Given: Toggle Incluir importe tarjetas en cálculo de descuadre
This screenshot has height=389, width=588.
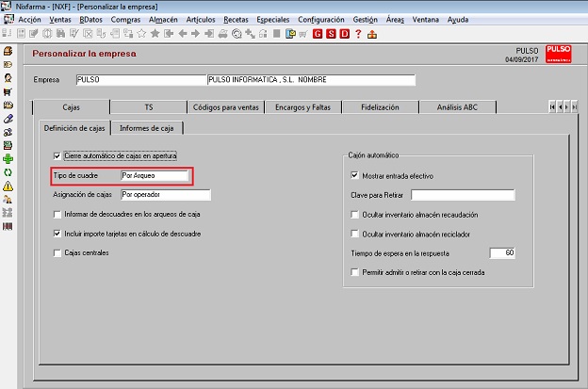Looking at the screenshot, I should (x=57, y=234).
